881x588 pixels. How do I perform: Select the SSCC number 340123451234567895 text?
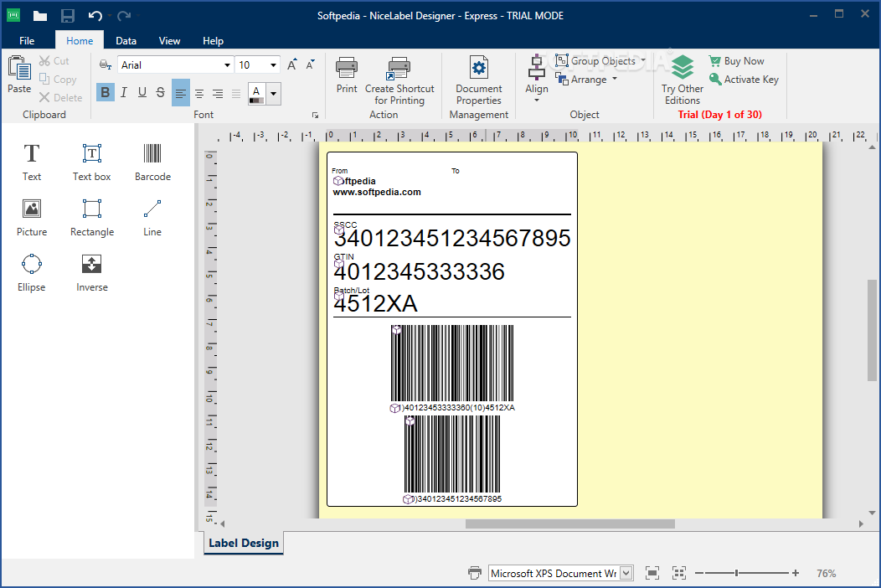point(451,239)
